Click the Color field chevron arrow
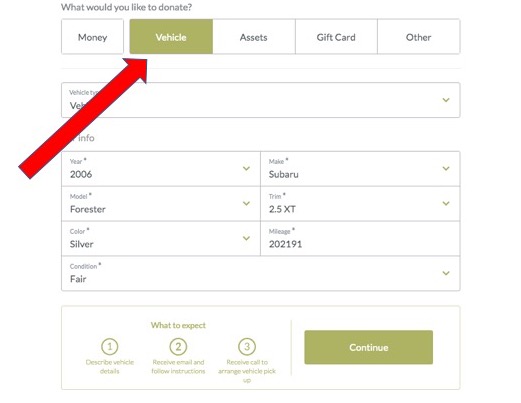Screen dimensions: 521x403 point(246,238)
